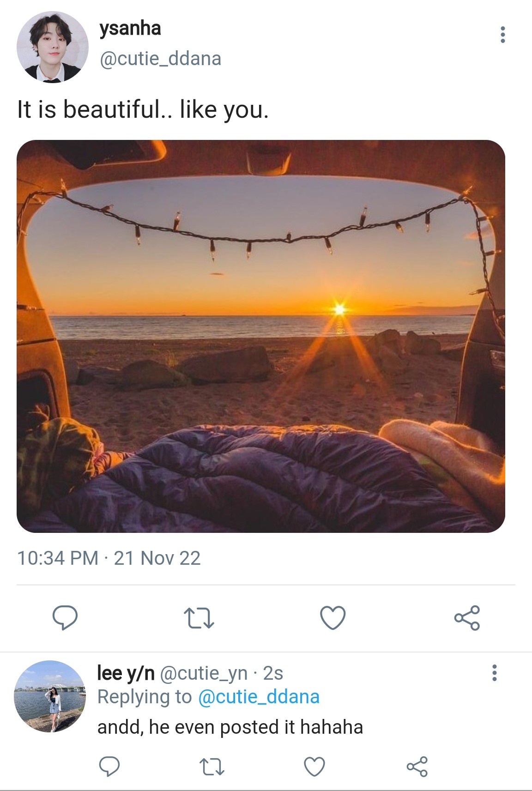Screen dimensions: 532x791
Task: Open lee y/n's display name
Action: coord(126,673)
